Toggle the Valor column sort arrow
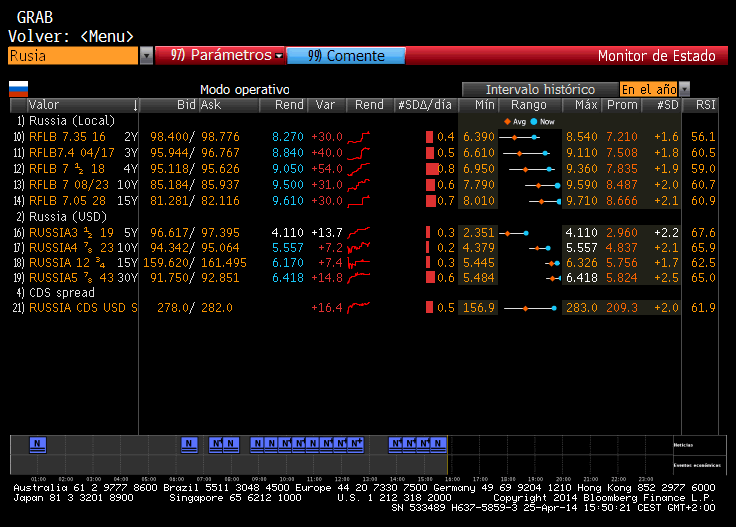This screenshot has height=527, width=736. pyautogui.click(x=135, y=105)
